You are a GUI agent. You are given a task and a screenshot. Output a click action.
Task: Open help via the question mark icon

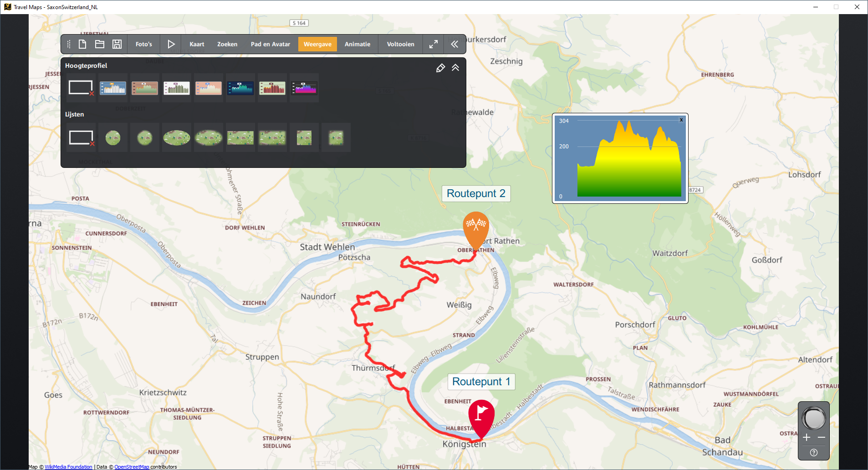pyautogui.click(x=814, y=452)
